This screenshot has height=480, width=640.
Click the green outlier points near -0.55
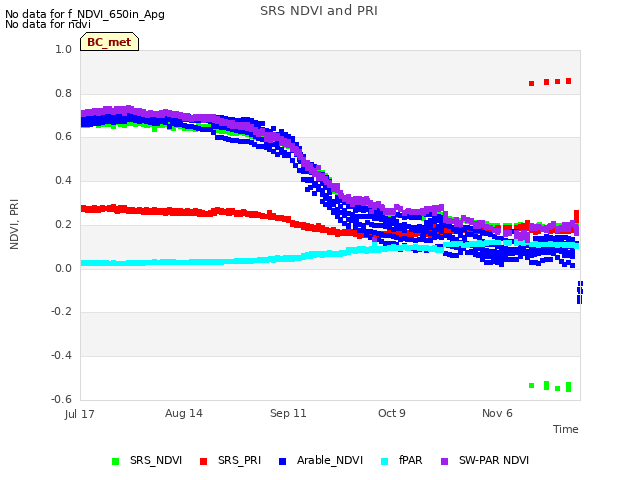click(x=550, y=386)
